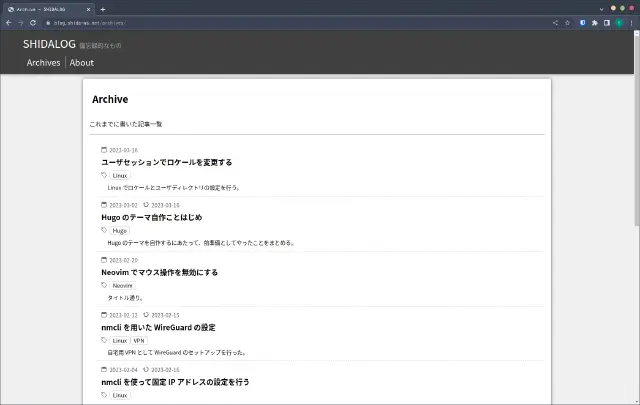
Task: Open article nmcli を用いた WireGuard の設定
Action: coord(158,327)
